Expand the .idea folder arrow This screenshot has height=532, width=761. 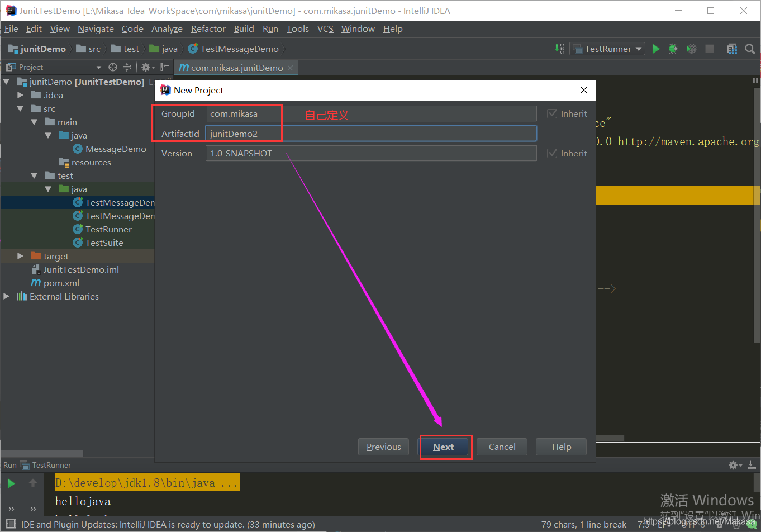pos(21,96)
